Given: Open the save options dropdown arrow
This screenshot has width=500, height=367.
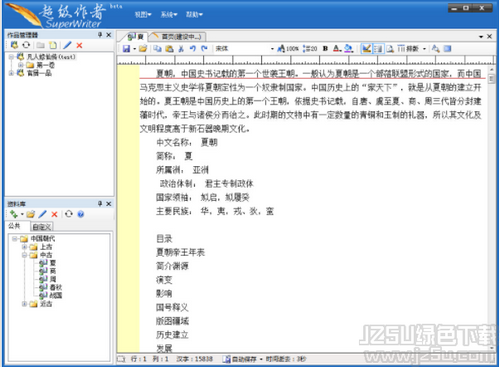Looking at the screenshot, I should pyautogui.click(x=134, y=49).
